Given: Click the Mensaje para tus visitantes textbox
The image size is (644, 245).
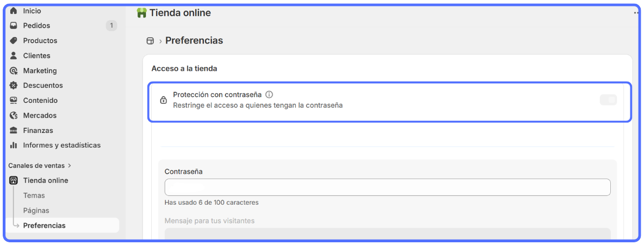Looking at the screenshot, I should (x=387, y=234).
